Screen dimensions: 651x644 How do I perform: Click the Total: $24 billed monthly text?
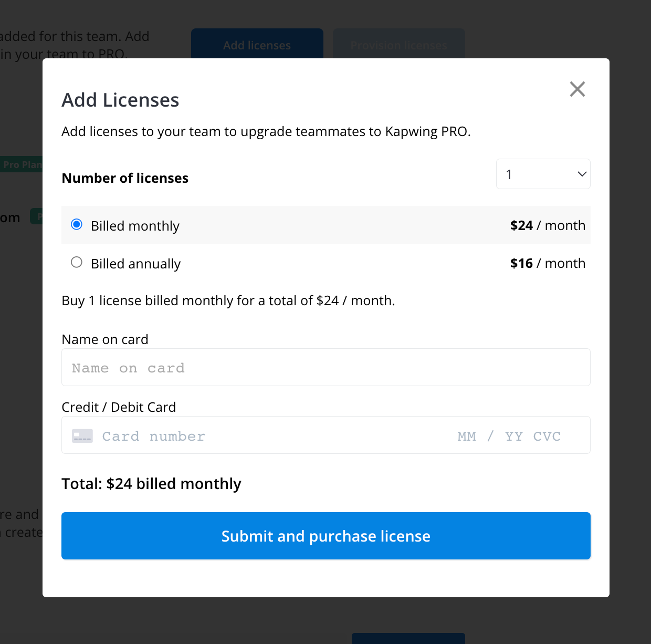151,483
